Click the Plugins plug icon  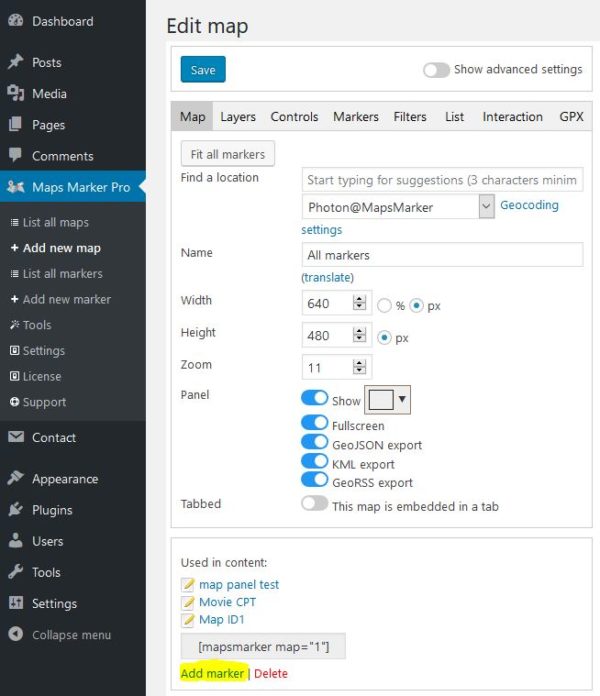pos(16,509)
